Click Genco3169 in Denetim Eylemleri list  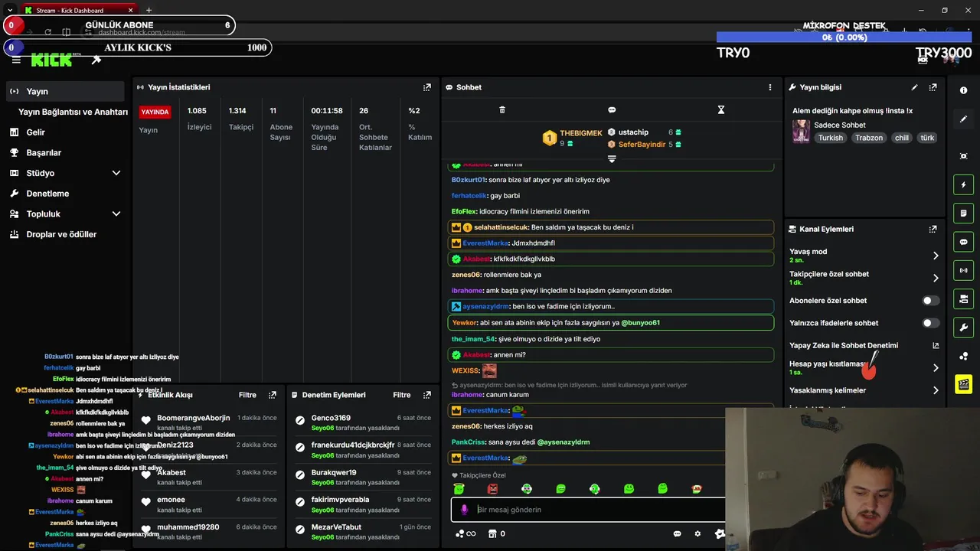331,418
